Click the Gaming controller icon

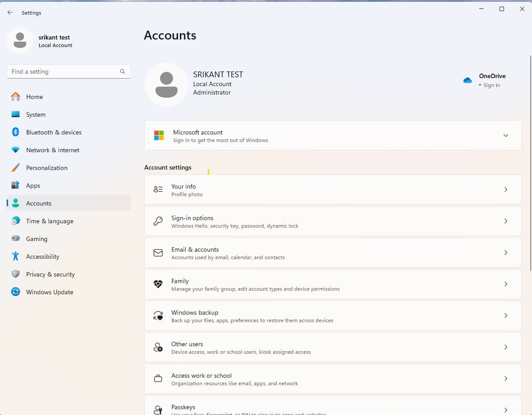15,238
